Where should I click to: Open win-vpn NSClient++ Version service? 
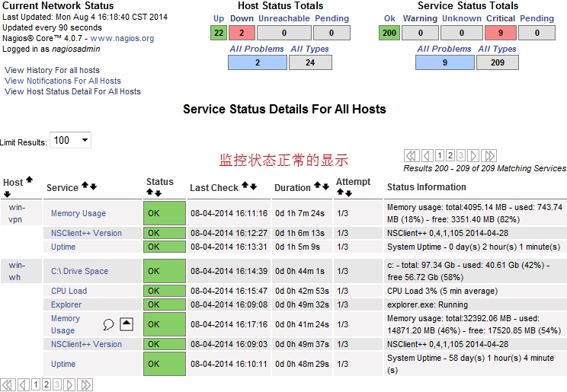(86, 233)
